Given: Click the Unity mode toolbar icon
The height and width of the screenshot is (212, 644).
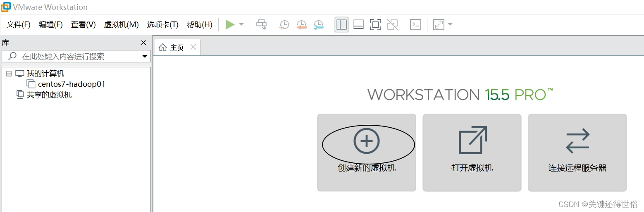Looking at the screenshot, I should tap(392, 25).
